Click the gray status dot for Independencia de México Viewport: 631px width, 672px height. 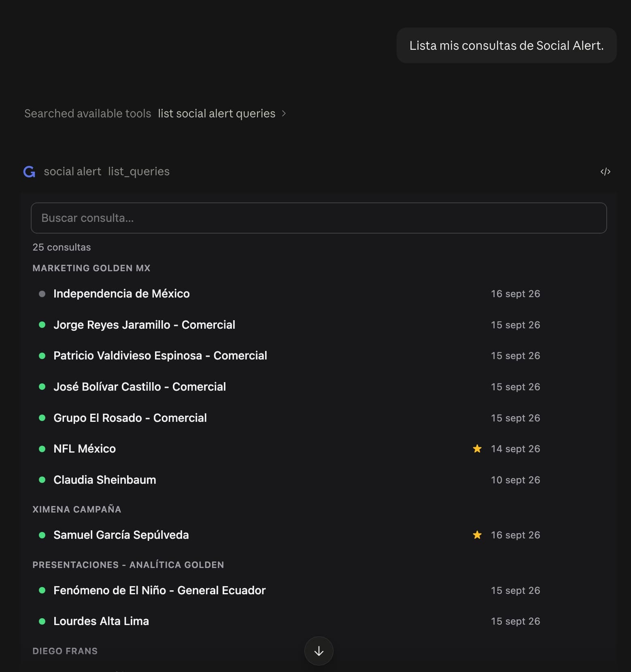tap(42, 293)
